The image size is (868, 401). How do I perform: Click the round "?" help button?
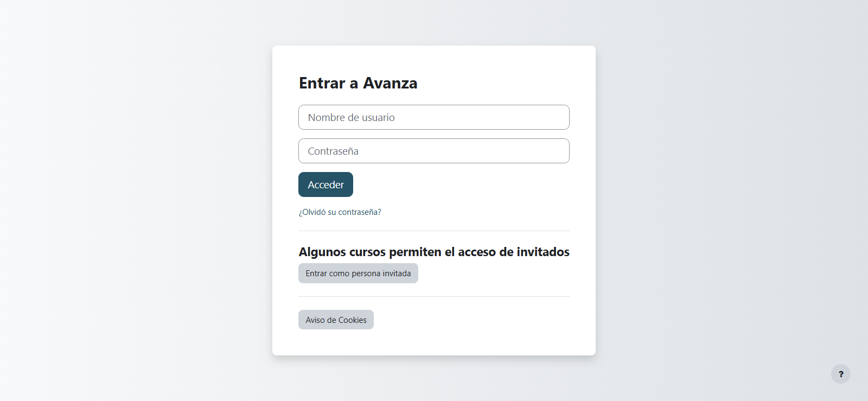[x=840, y=374]
